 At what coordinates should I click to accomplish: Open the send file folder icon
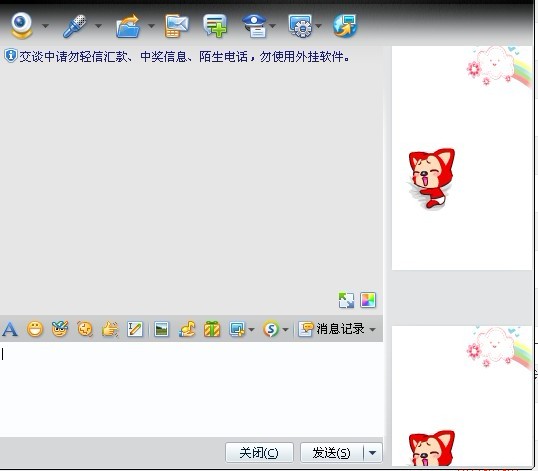[x=128, y=26]
